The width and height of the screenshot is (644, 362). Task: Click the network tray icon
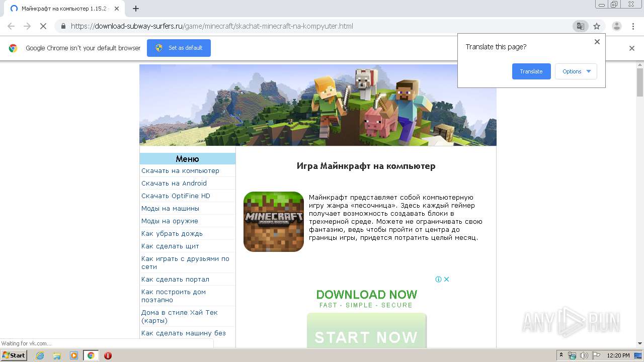click(x=572, y=355)
